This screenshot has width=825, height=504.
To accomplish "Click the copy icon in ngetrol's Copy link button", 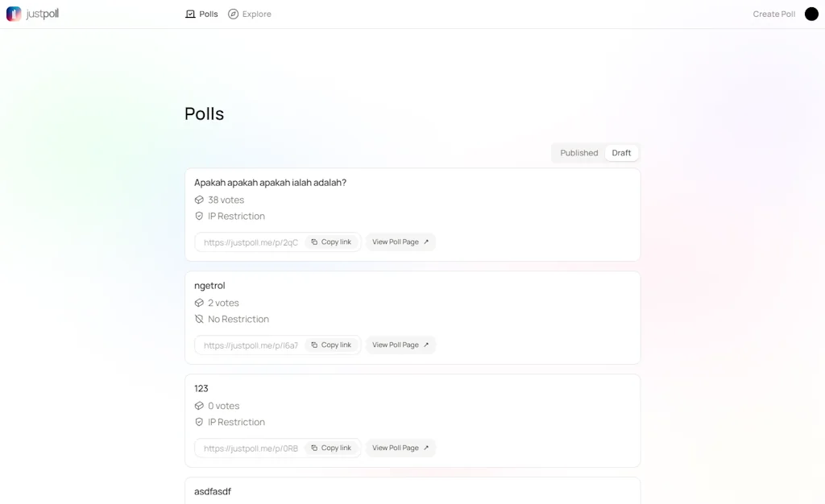I will point(316,345).
